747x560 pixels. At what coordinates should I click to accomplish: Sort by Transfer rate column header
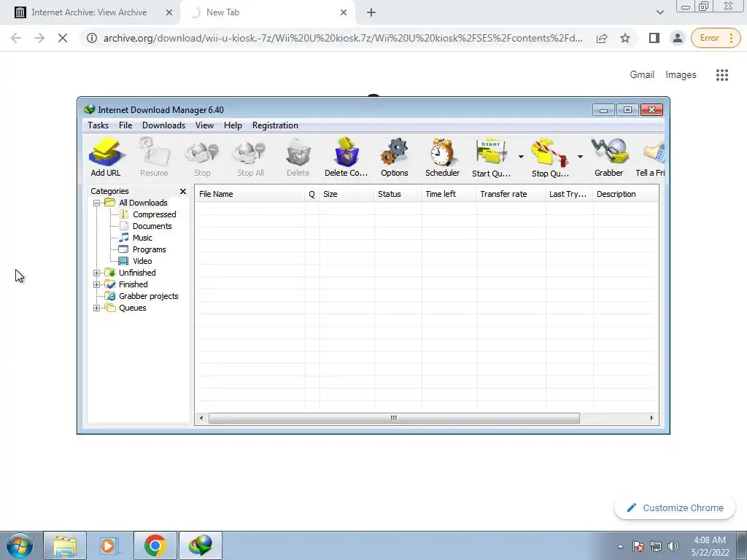[x=510, y=194]
